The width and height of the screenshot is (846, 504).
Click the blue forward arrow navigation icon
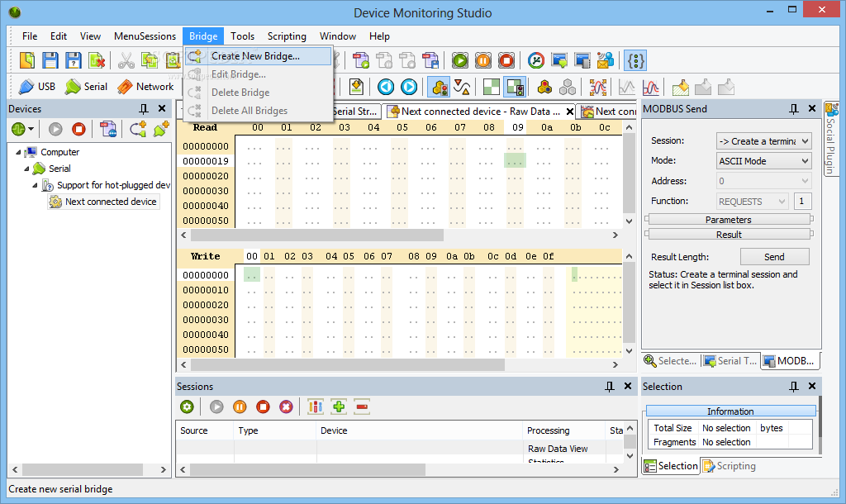point(409,87)
